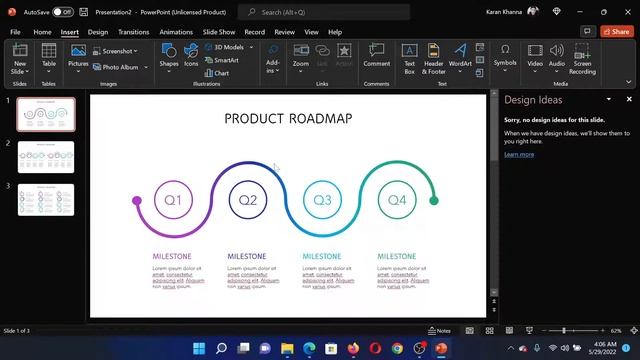This screenshot has height=360, width=640.
Task: Switch to the Design tab
Action: pyautogui.click(x=98, y=32)
